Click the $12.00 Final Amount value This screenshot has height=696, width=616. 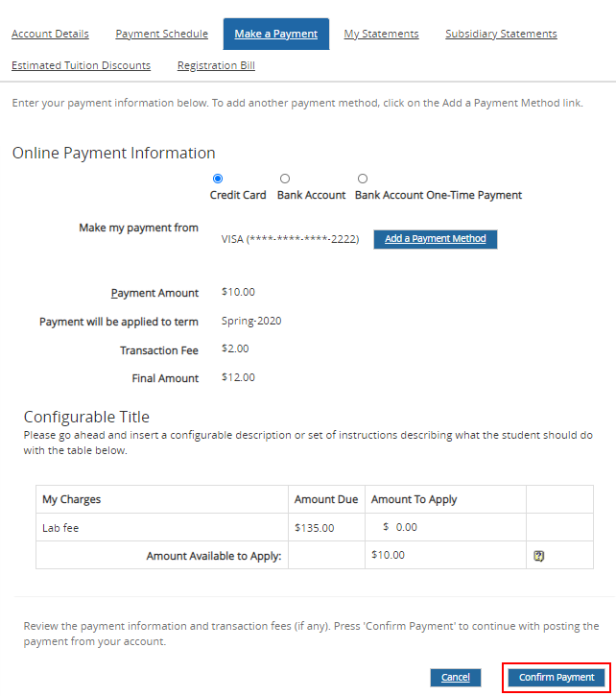click(x=238, y=377)
